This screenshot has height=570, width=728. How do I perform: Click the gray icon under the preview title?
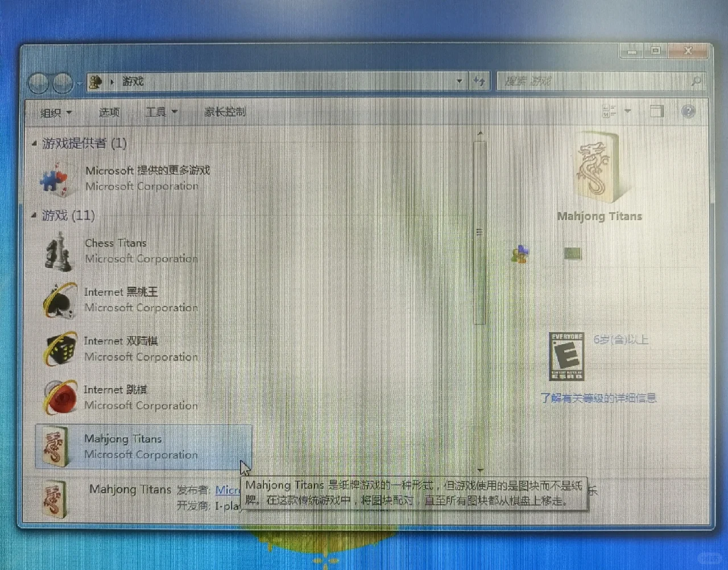pyautogui.click(x=572, y=253)
